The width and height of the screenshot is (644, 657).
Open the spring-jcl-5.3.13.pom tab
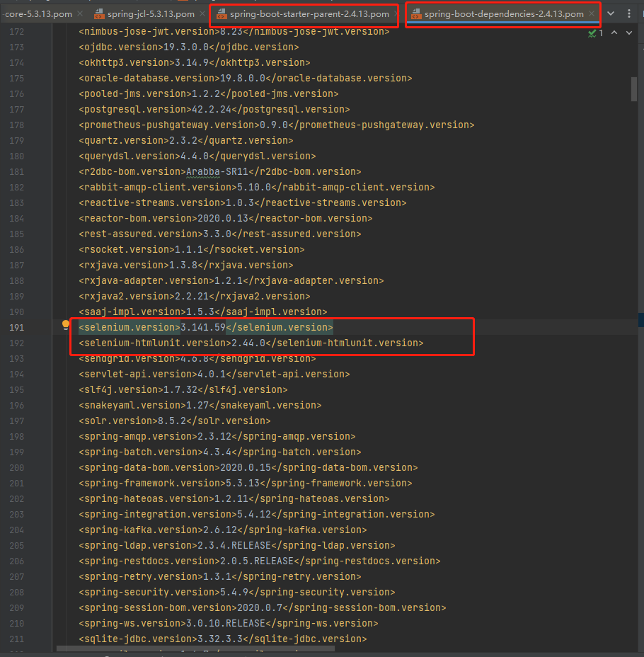pos(151,14)
